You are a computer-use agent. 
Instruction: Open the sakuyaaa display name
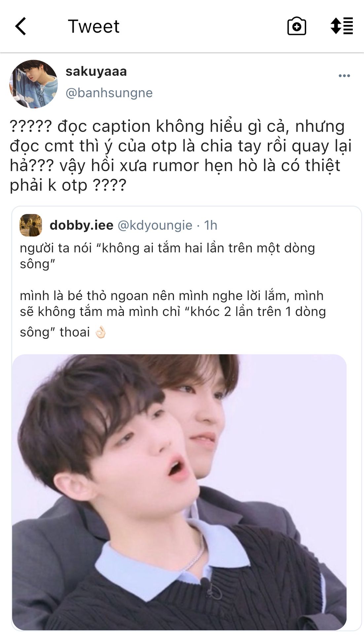click(x=96, y=71)
